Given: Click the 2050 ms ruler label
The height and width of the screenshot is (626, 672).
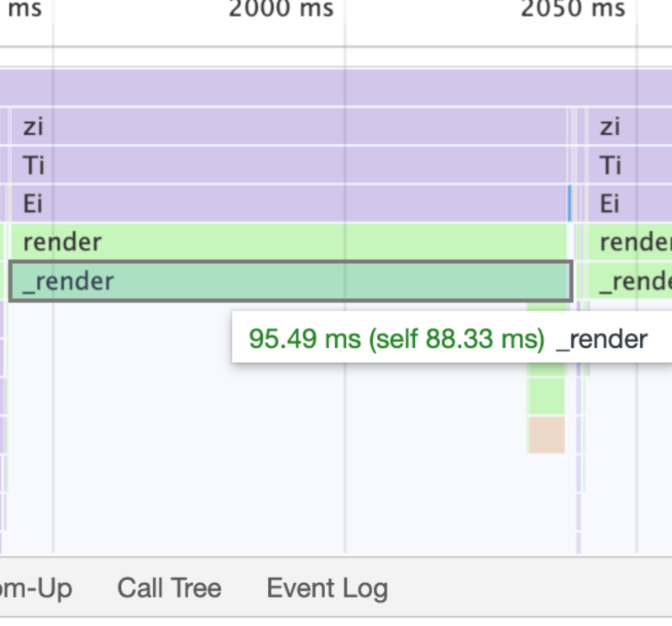Looking at the screenshot, I should (x=572, y=10).
